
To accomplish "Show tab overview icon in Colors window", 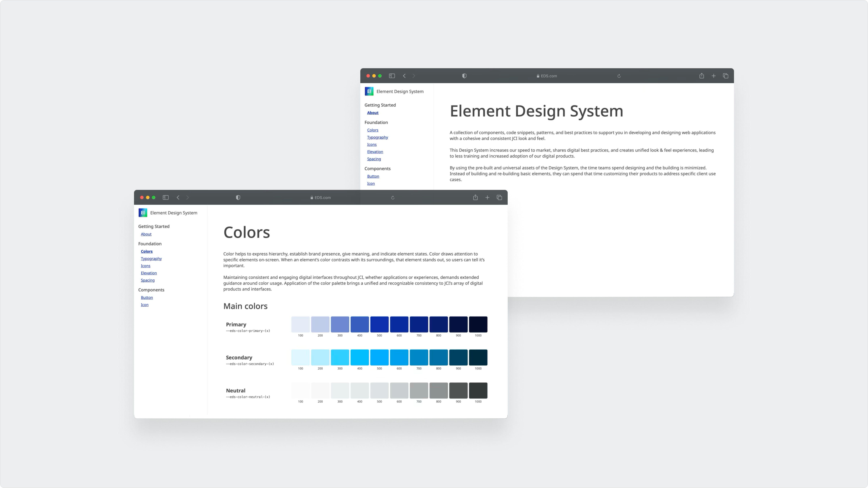I will [499, 197].
